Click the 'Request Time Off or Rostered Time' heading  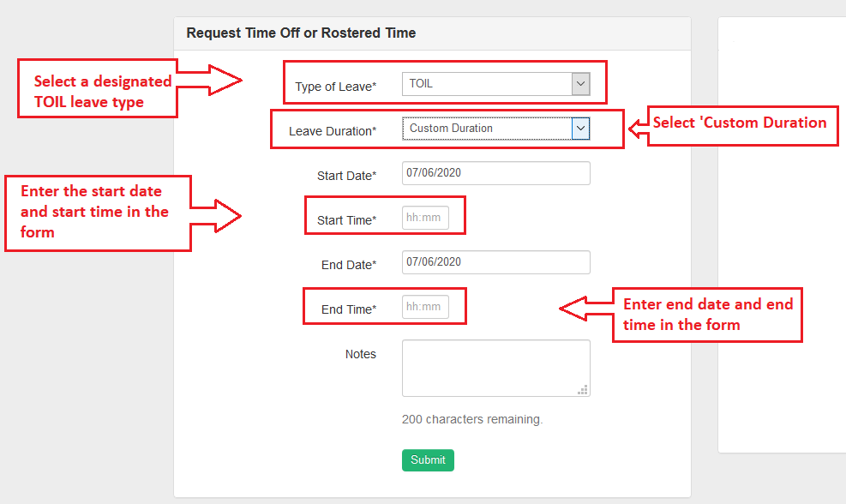tap(301, 33)
